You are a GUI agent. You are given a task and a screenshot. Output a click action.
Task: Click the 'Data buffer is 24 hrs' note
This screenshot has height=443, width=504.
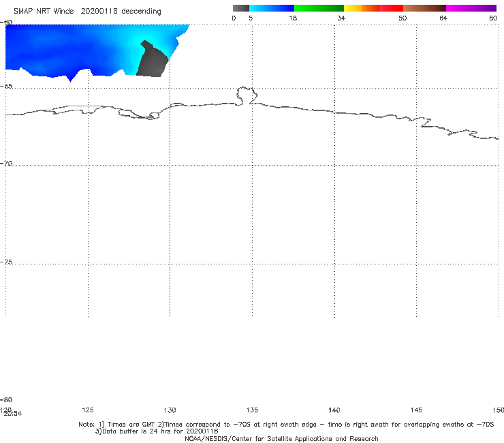tap(157, 431)
